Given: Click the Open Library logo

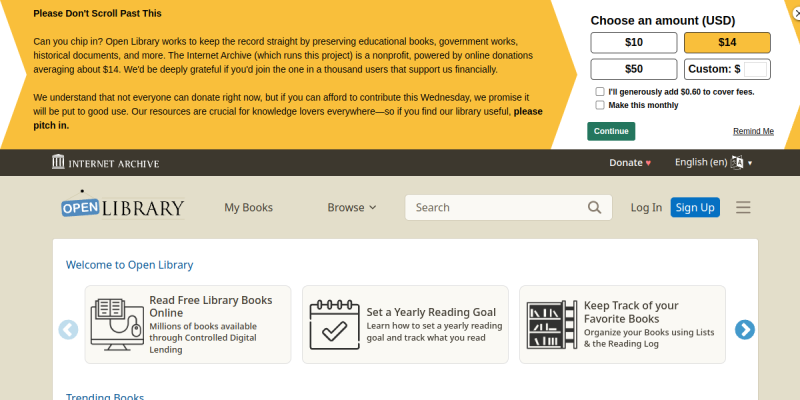Looking at the screenshot, I should [x=122, y=205].
